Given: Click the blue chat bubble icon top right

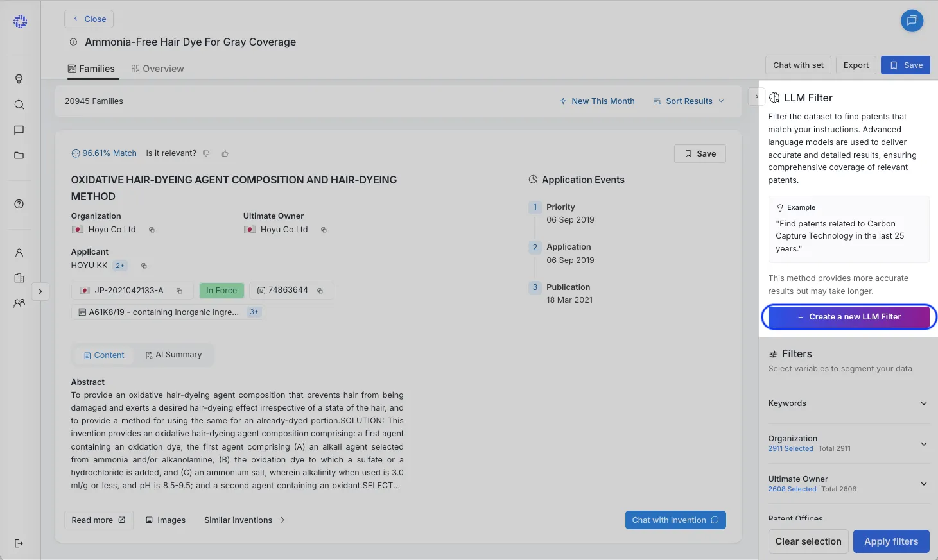Looking at the screenshot, I should point(912,21).
